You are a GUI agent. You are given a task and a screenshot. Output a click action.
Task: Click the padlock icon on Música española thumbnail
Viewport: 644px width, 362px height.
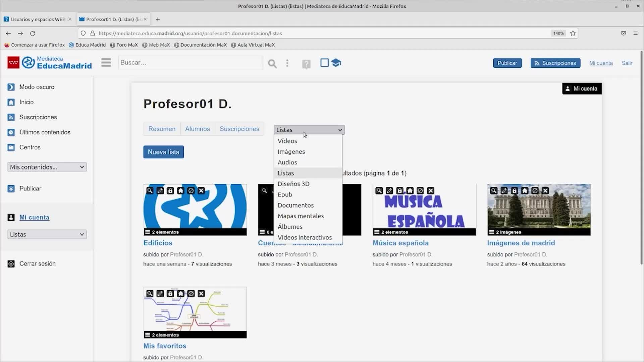(x=399, y=191)
